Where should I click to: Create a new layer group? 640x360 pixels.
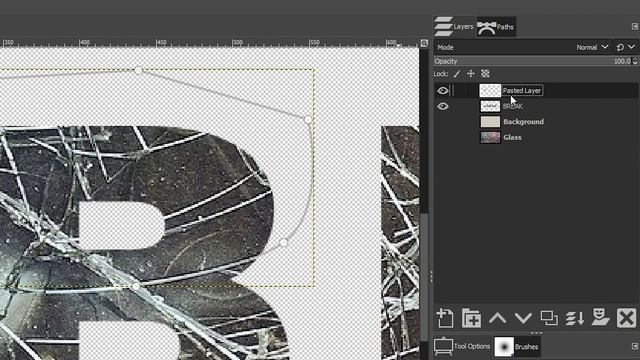(471, 318)
